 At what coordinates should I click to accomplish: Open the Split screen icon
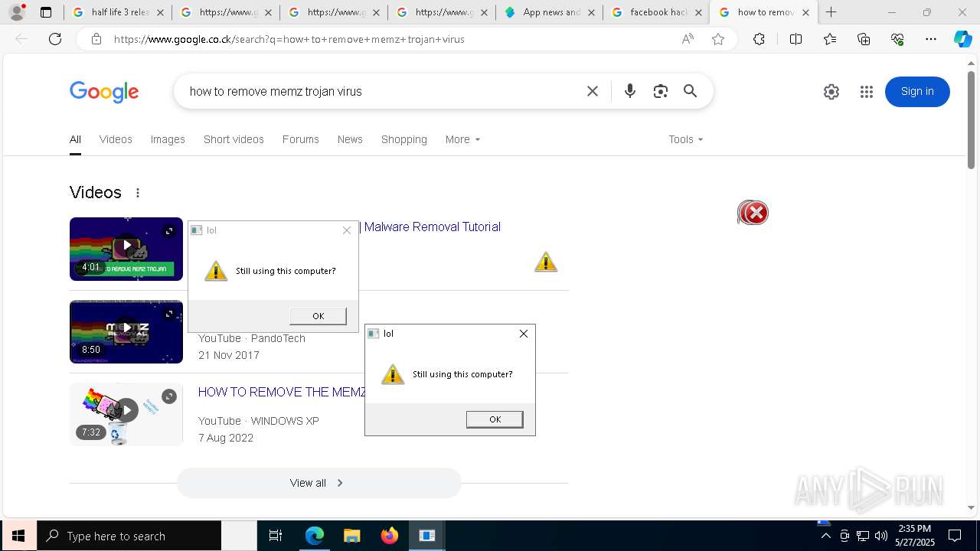coord(795,39)
